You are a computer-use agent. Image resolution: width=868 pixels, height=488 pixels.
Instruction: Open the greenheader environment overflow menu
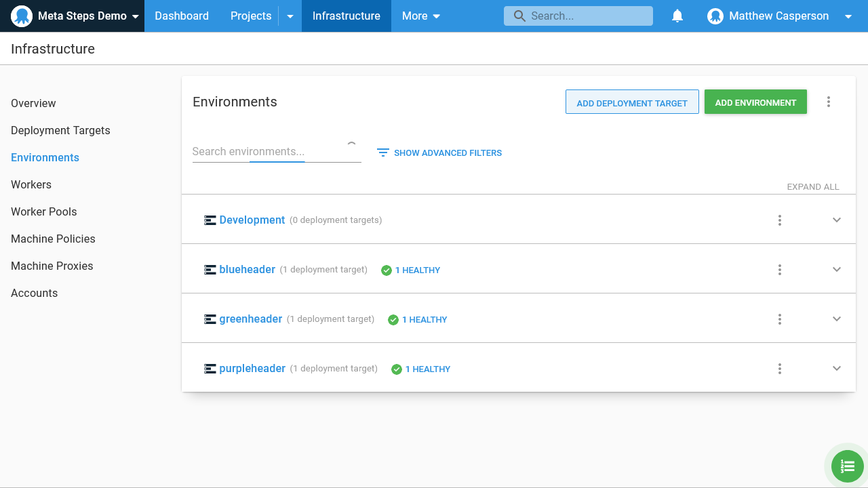click(779, 319)
